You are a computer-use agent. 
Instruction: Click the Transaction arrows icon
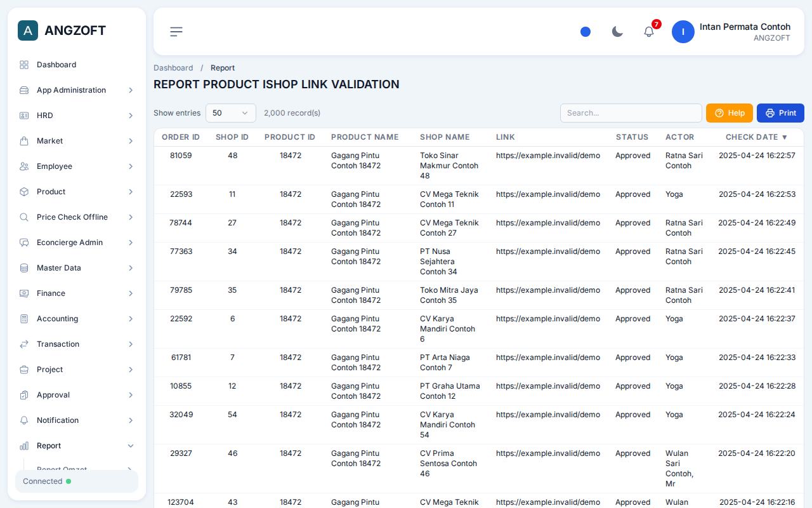24,344
